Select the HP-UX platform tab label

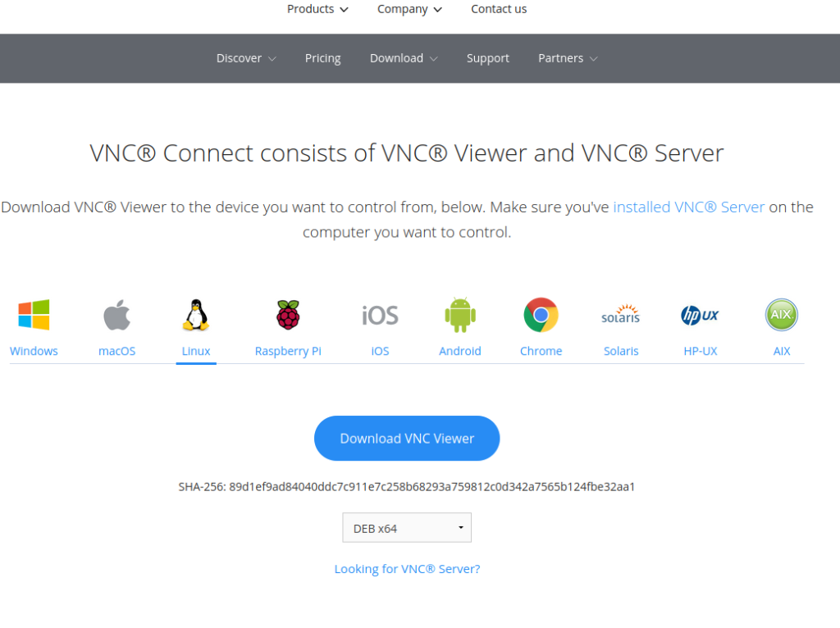point(701,351)
